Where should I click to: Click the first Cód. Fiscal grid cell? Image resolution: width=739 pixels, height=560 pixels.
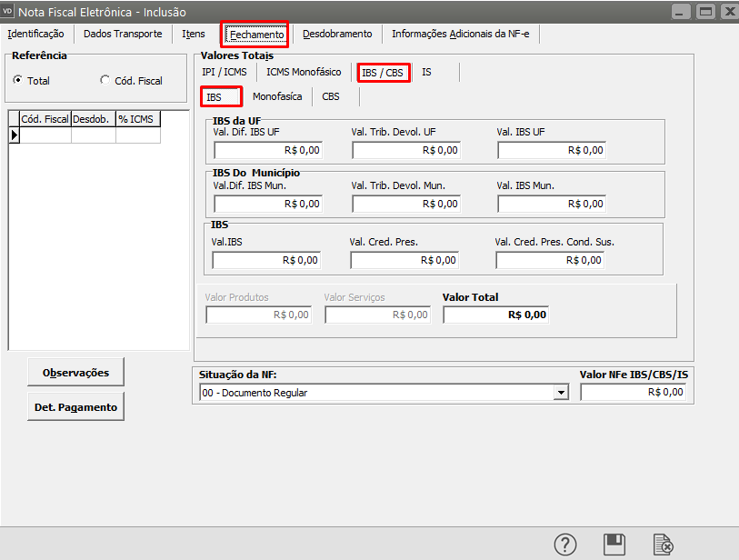click(45, 135)
